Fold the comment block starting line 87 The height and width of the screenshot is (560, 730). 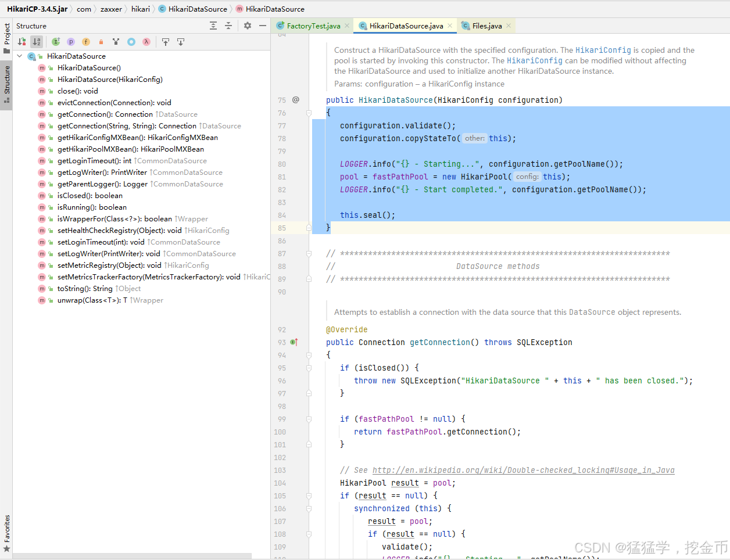tap(309, 254)
